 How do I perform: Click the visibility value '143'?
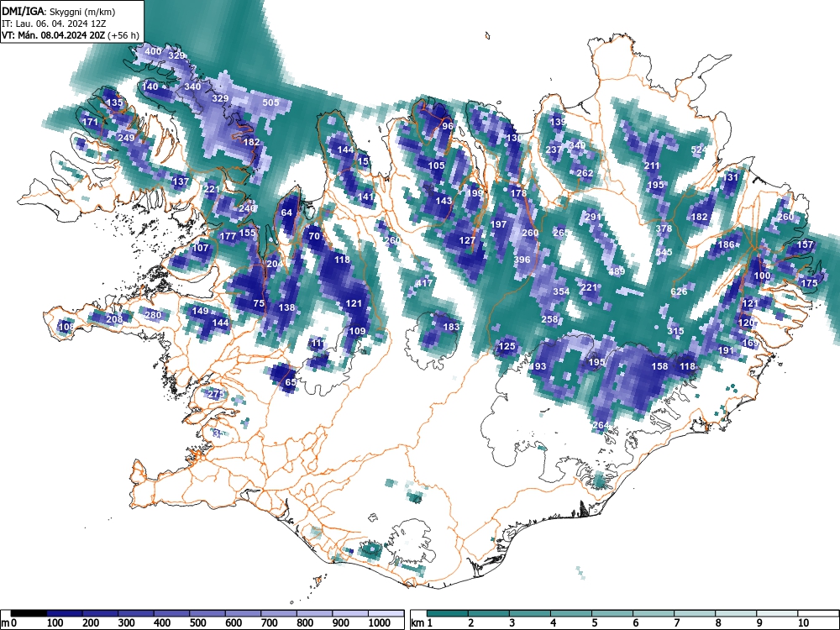coord(444,201)
